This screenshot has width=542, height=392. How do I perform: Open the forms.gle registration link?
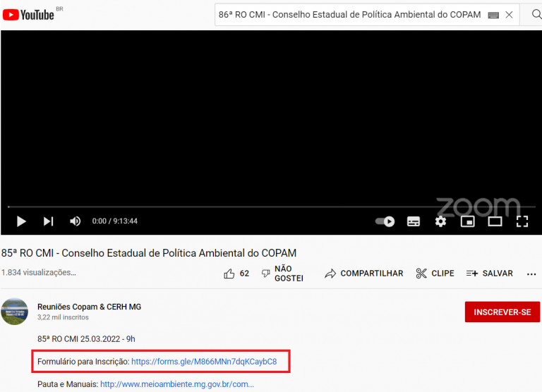[204, 362]
